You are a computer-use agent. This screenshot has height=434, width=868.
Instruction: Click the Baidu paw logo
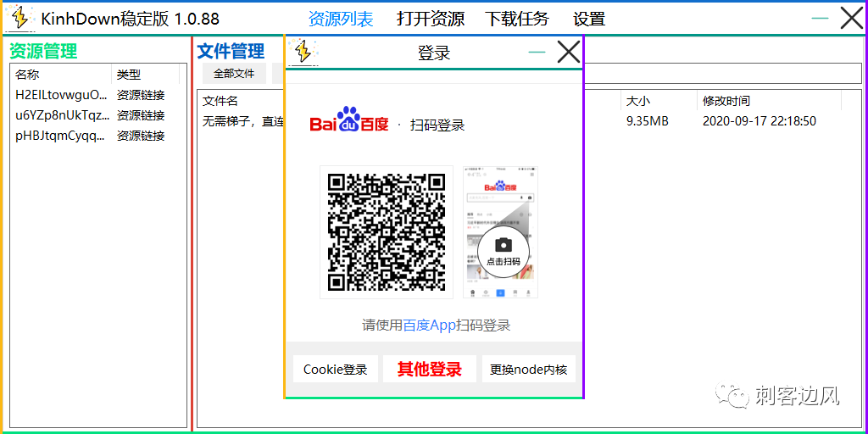[349, 120]
